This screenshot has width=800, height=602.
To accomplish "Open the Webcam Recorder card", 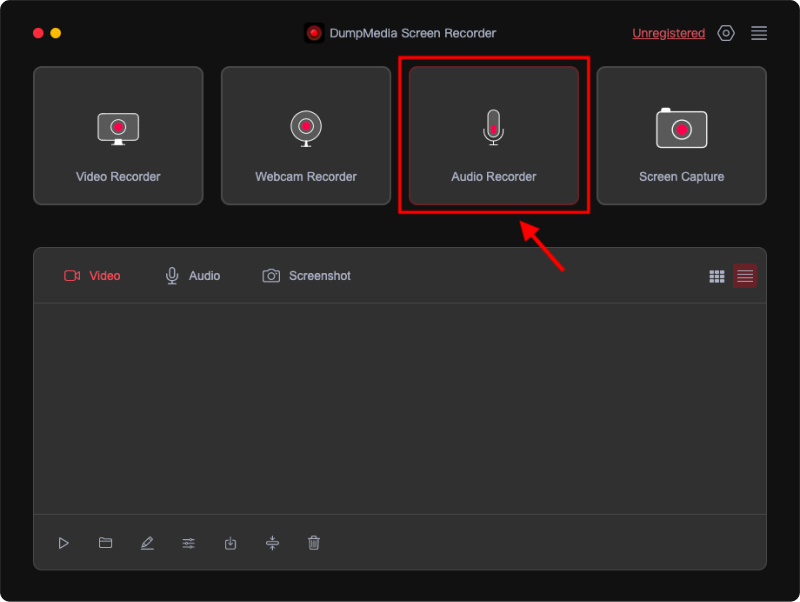I will 306,136.
